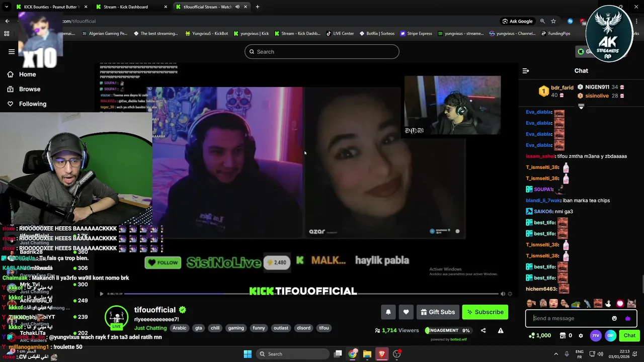Screen dimensions: 644x362
Task: Mute the video player volume
Action: (x=503, y=294)
